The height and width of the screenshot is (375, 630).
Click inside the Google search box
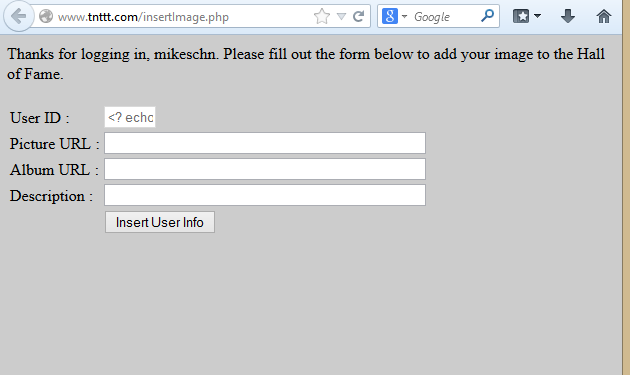pyautogui.click(x=443, y=17)
